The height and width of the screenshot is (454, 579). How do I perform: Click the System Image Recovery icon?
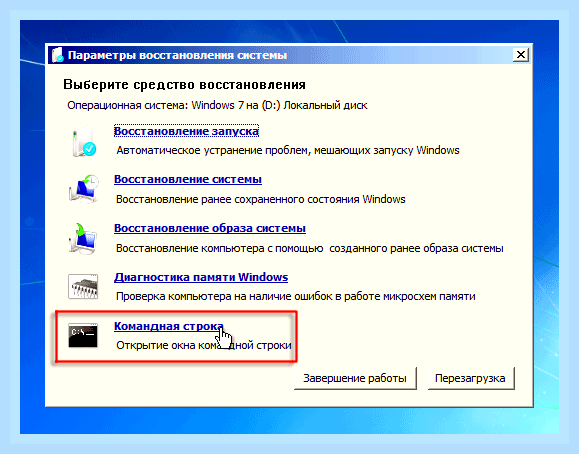83,238
